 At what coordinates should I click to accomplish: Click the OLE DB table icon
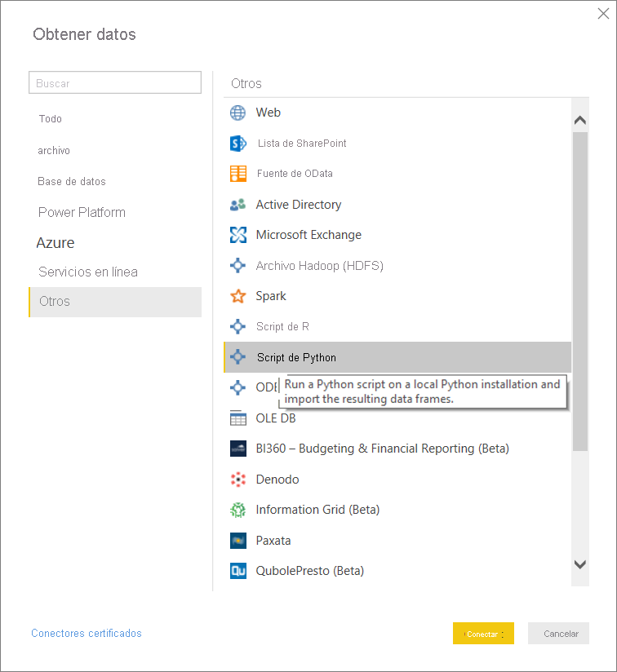(237, 418)
